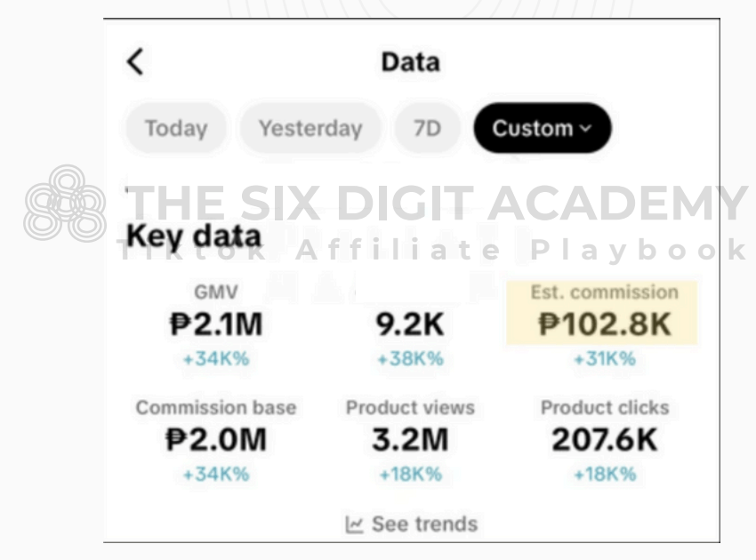The width and height of the screenshot is (756, 560).
Task: Open the Commission base ₱2.0M metric
Action: [215, 439]
